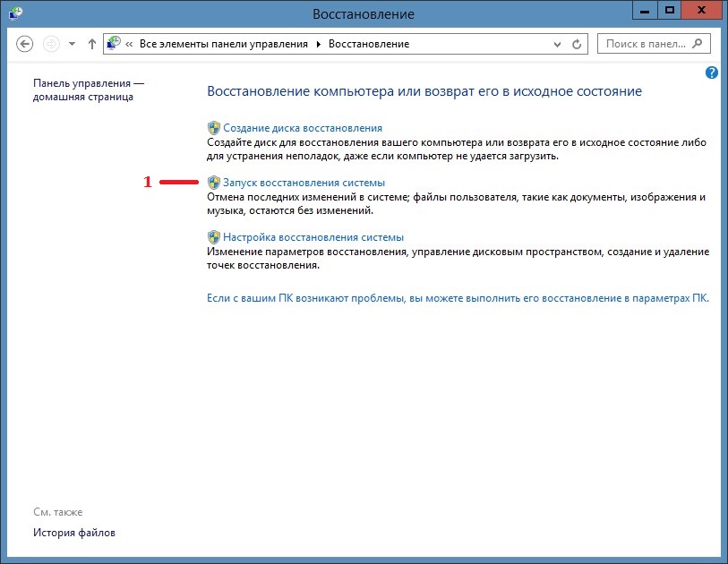The height and width of the screenshot is (564, 728).
Task: Click the Control Panel icon in address bar
Action: coord(115,44)
